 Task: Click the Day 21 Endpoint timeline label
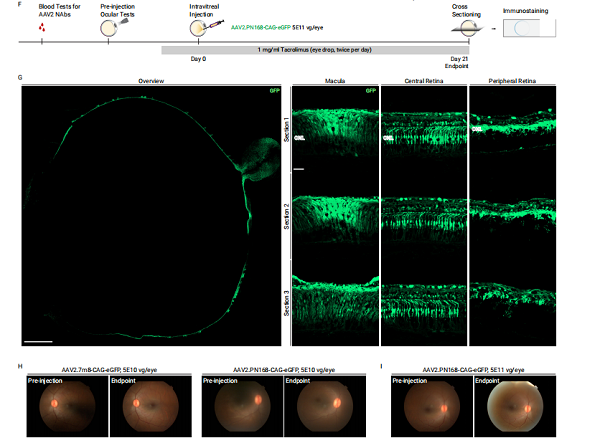tap(457, 62)
